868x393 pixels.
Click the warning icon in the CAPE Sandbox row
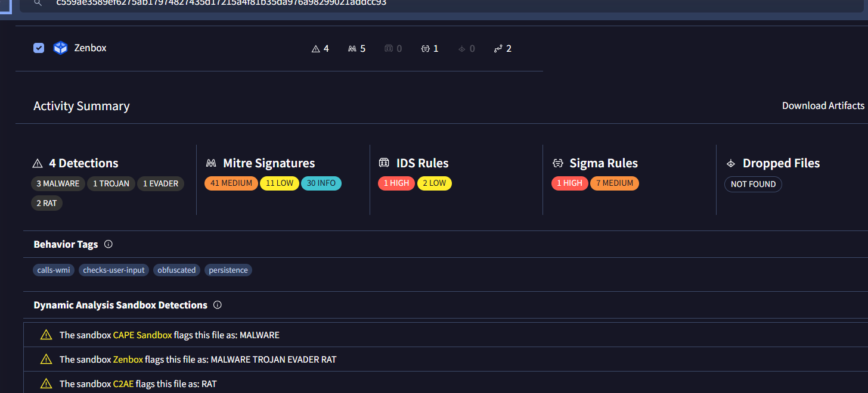click(46, 335)
